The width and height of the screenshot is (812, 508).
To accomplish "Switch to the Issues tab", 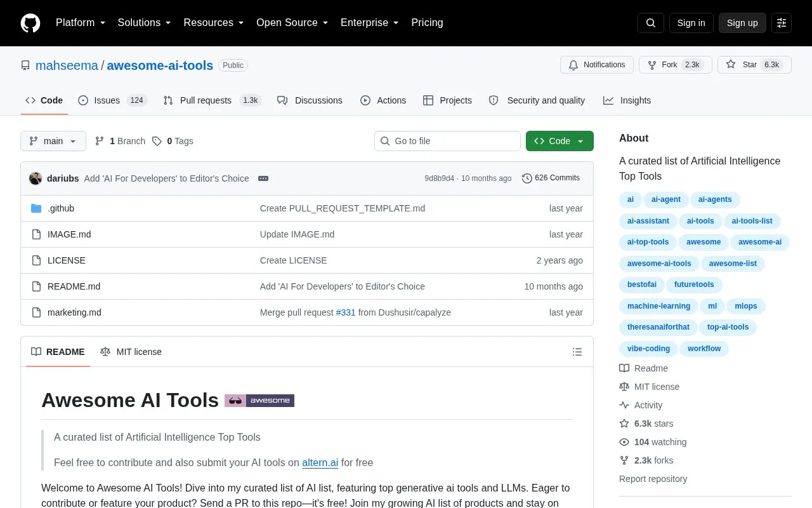I will 112,100.
